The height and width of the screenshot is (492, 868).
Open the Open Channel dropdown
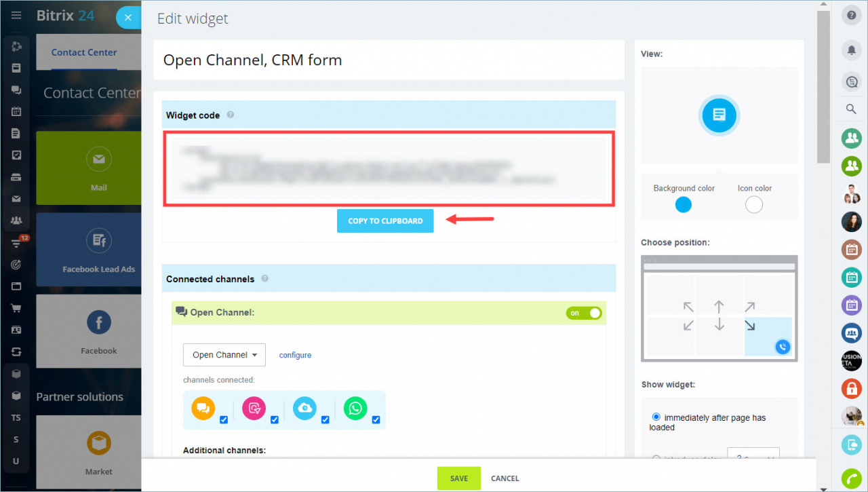[224, 355]
